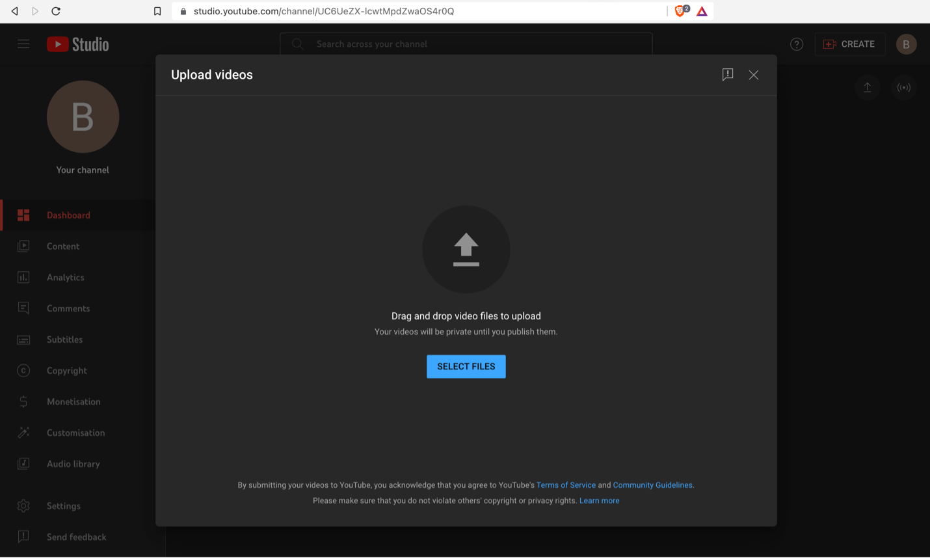This screenshot has height=560, width=930.
Task: Open Monetisation in the sidebar
Action: tap(73, 402)
